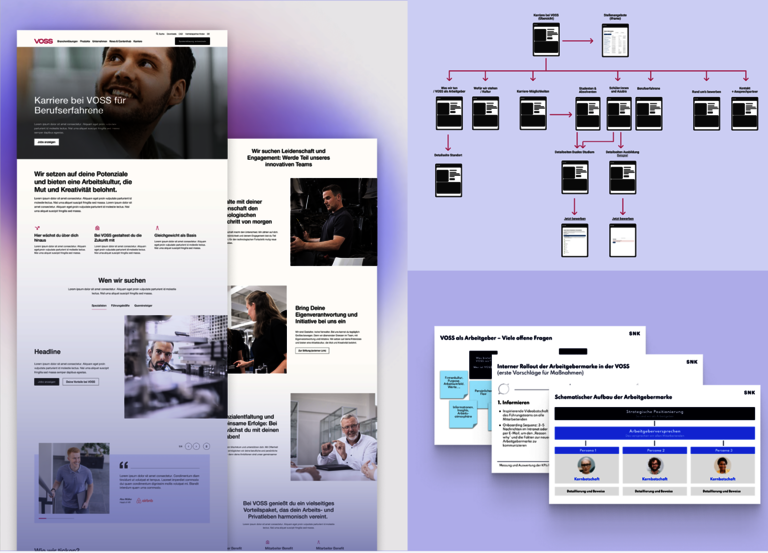Click the photo of woman with ponytail
Screen dimensions: 768x553
point(257,330)
